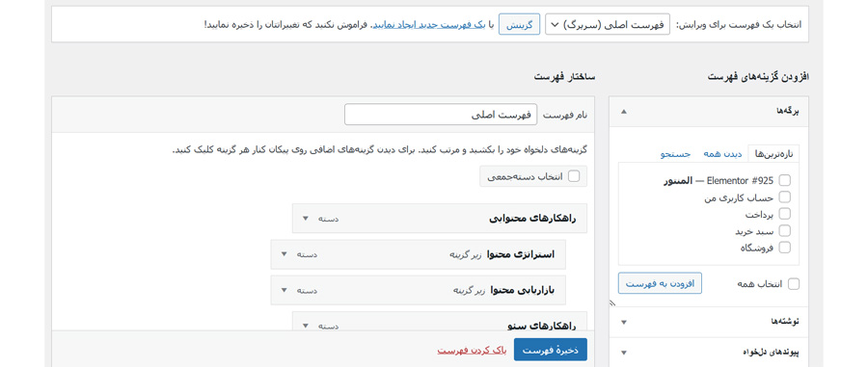Check the حساب کاربری من checkbox

coord(784,197)
